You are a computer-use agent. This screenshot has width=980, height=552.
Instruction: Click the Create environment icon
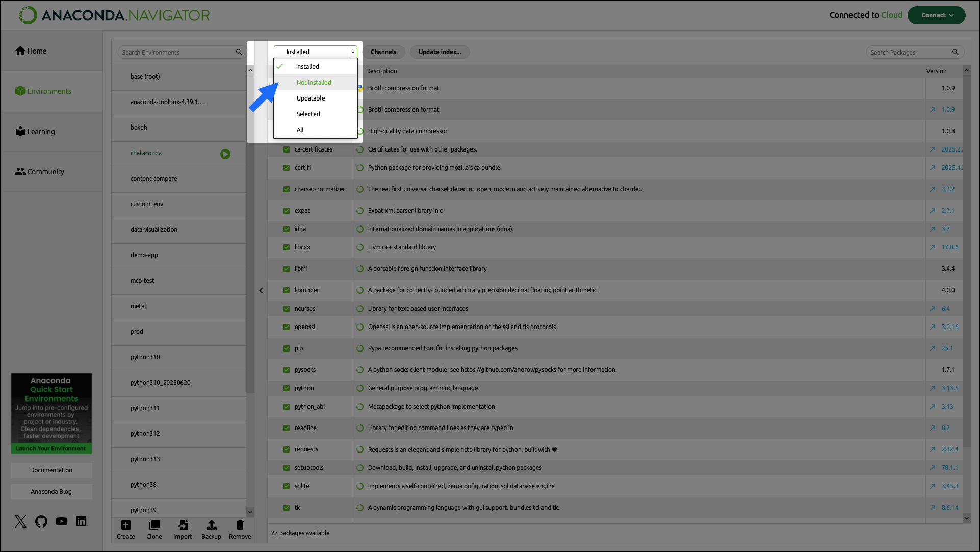pyautogui.click(x=125, y=529)
